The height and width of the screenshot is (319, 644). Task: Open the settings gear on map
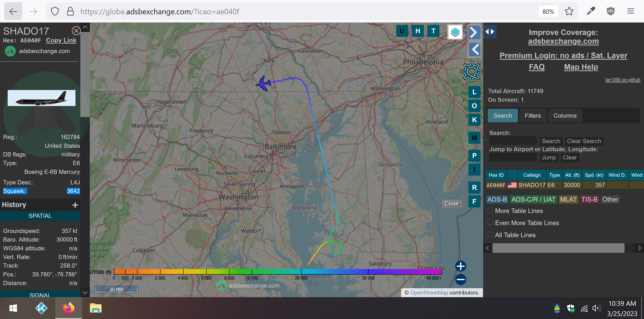pos(471,72)
